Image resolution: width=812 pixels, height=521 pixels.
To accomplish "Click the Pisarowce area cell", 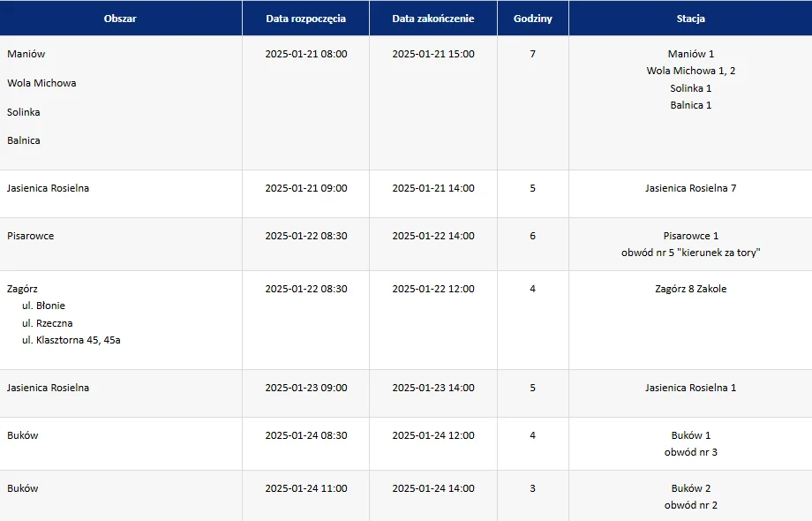I will click(x=31, y=236).
